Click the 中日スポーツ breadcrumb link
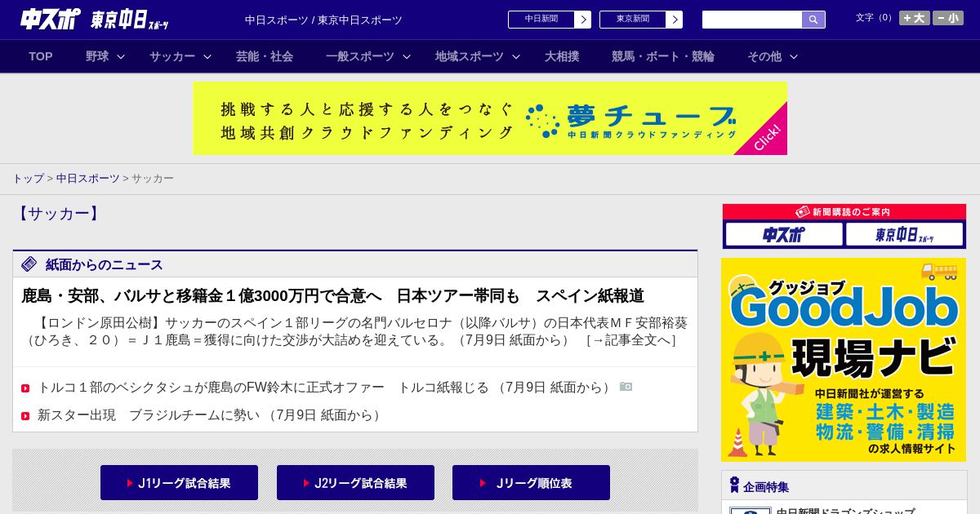This screenshot has height=514, width=980. [88, 178]
